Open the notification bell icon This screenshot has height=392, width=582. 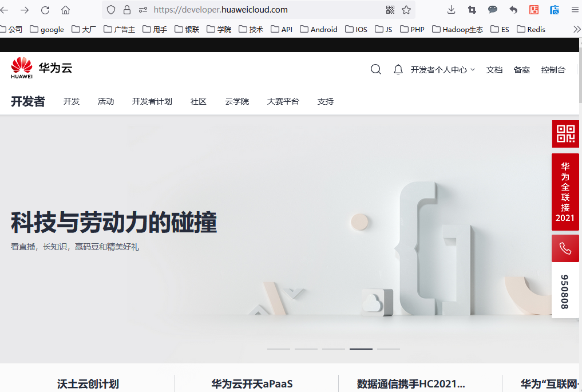(398, 69)
